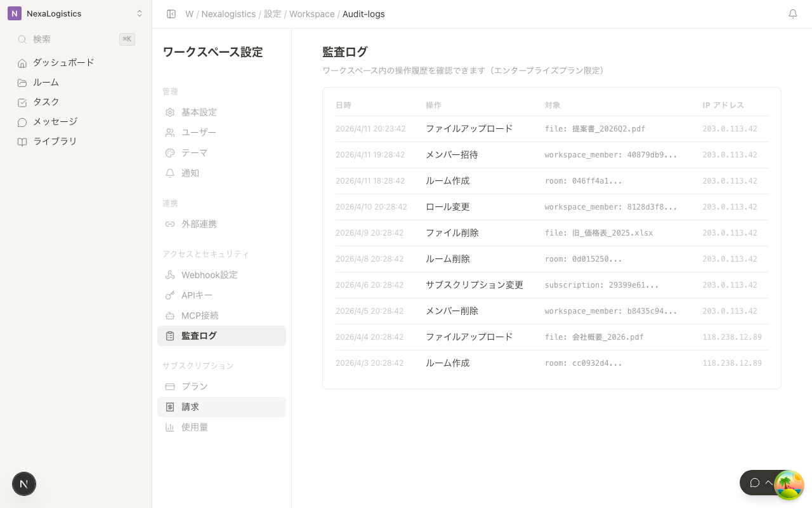
Task: Select the ロール変更 log row
Action: 552,207
